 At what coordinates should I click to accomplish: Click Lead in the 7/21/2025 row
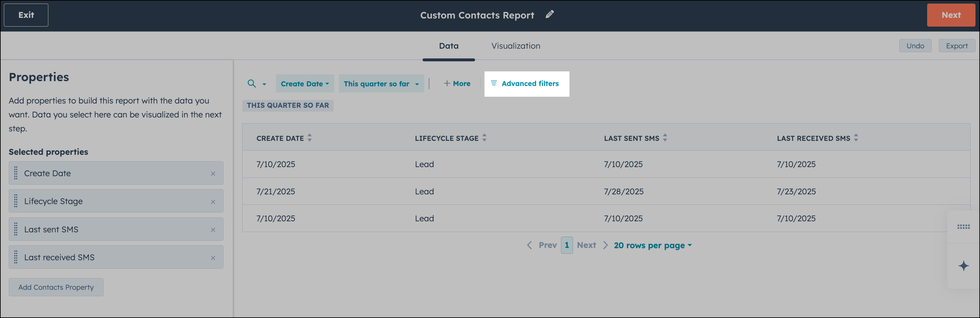[424, 191]
